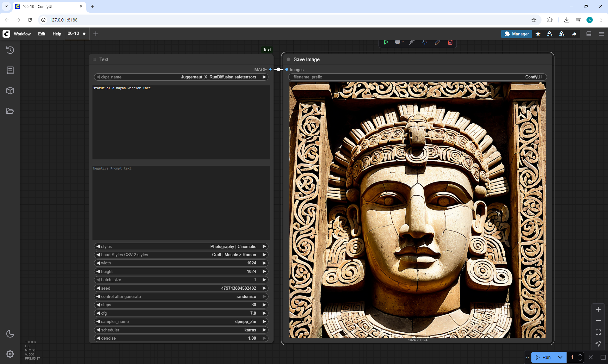Click the red delete node icon

450,42
